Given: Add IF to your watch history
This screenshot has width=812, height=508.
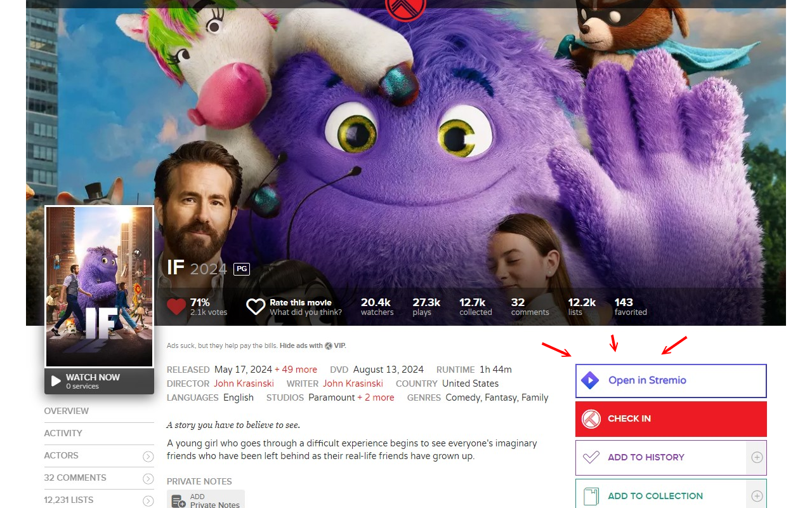Looking at the screenshot, I should click(660, 457).
